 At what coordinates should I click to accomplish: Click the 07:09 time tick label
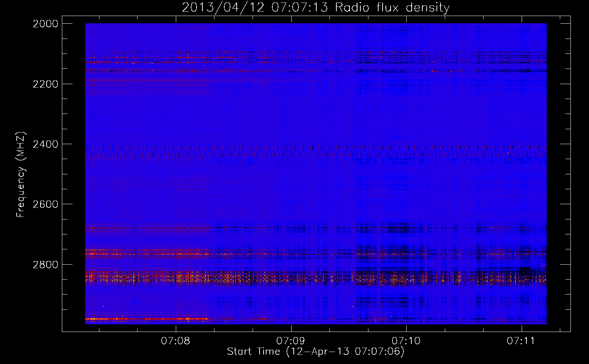coord(290,341)
